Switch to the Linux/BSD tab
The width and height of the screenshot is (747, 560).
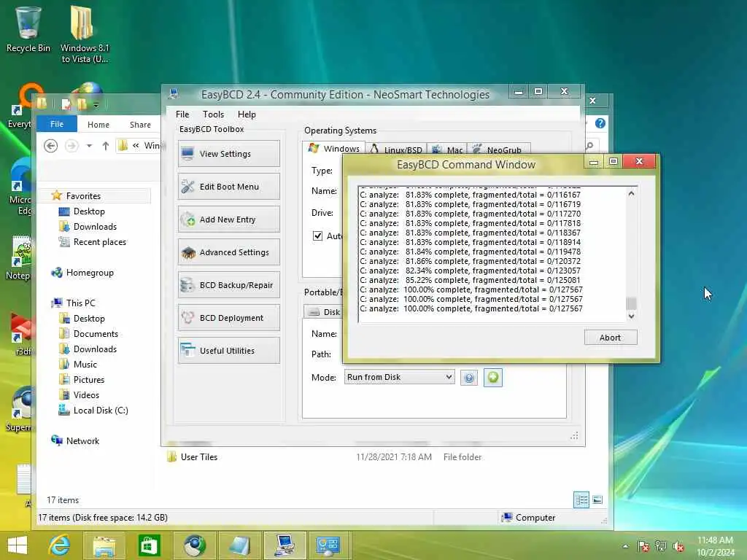point(396,149)
